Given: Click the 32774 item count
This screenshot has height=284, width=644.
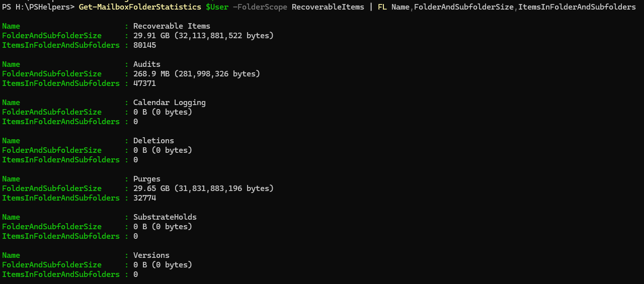Looking at the screenshot, I should coord(144,198).
